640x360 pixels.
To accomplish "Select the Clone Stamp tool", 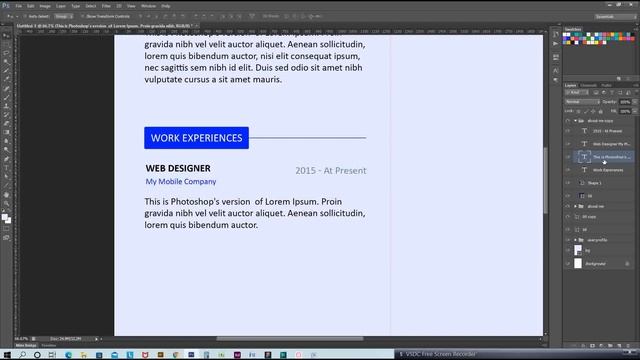I will click(x=6, y=106).
